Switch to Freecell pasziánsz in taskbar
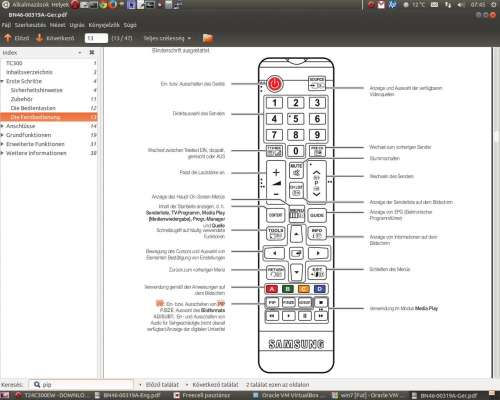Image resolution: width=500 pixels, height=400 pixels. pyautogui.click(x=202, y=395)
